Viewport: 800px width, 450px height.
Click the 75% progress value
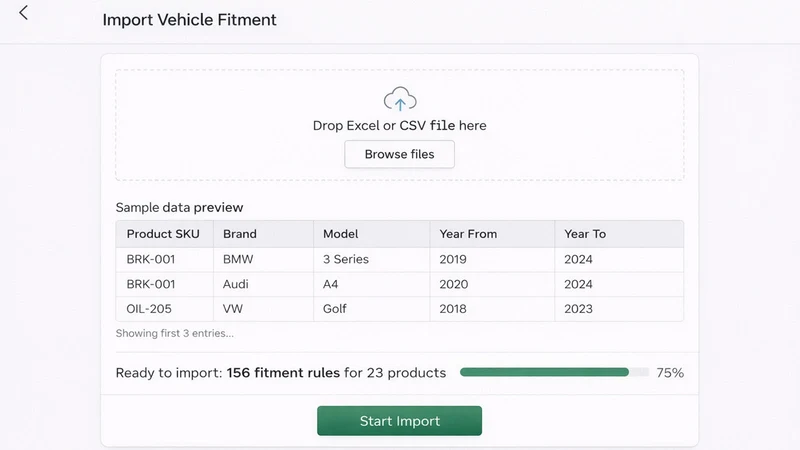tap(670, 373)
